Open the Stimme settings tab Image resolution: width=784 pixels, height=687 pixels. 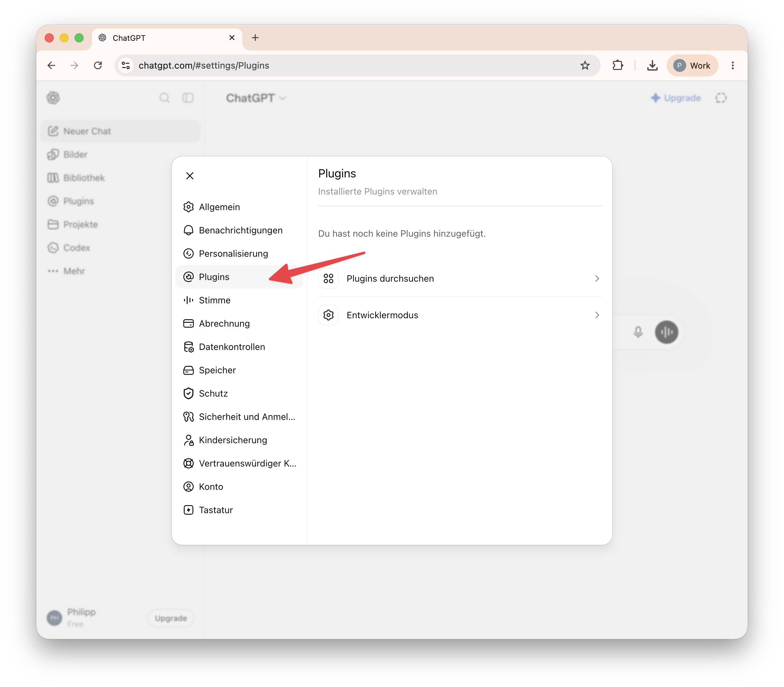point(239,300)
